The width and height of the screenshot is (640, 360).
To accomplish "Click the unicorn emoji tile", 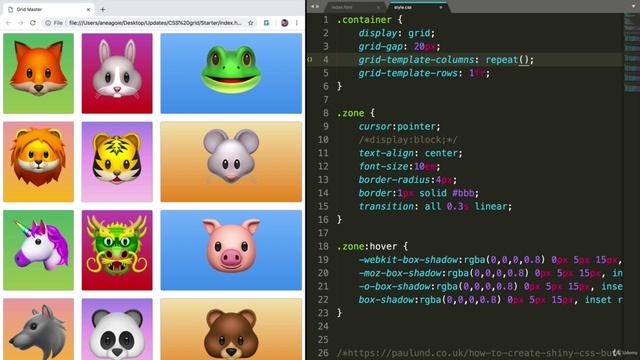I will (x=38, y=250).
